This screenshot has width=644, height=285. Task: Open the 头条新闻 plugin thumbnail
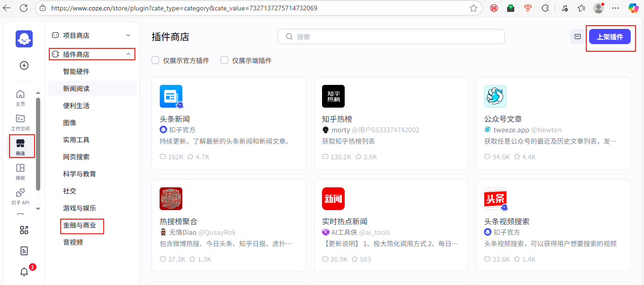[x=171, y=96]
